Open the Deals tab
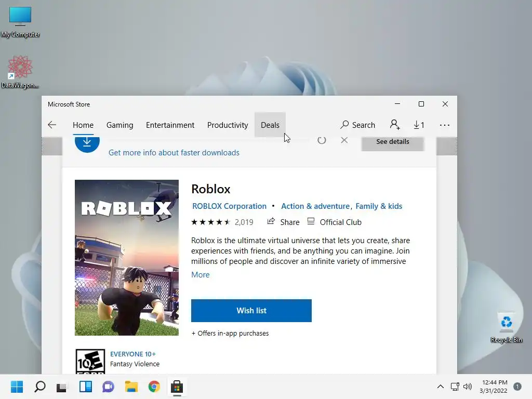Image resolution: width=532 pixels, height=399 pixels. point(270,125)
